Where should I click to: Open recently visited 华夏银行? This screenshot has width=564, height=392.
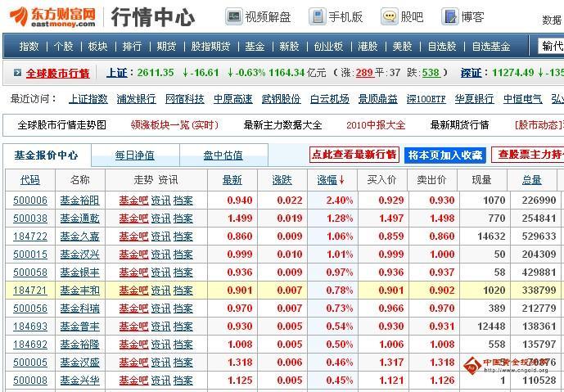click(475, 99)
